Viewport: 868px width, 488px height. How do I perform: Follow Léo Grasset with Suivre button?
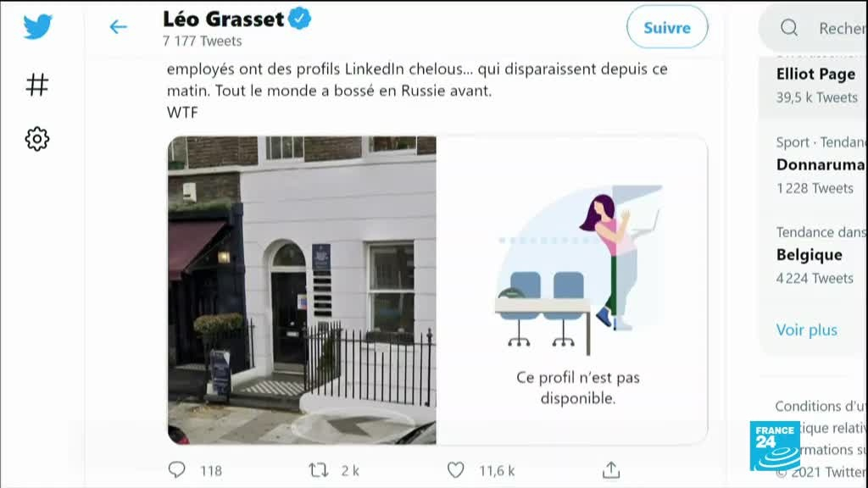pyautogui.click(x=667, y=27)
